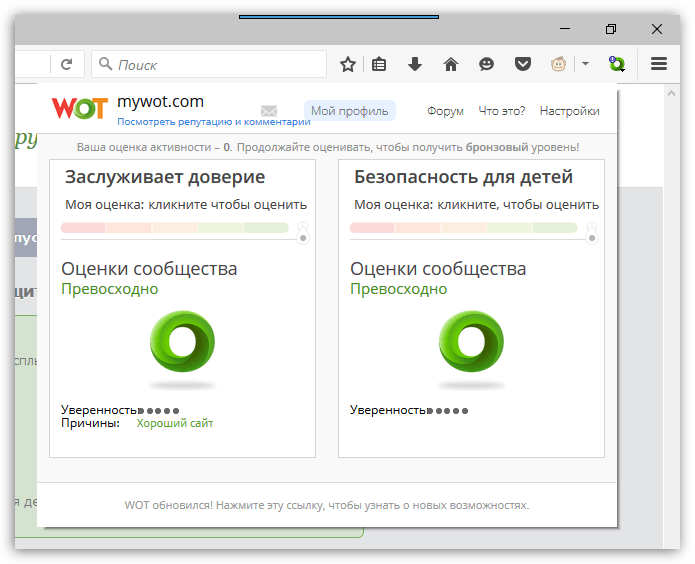Go to the home page icon

pos(451,64)
